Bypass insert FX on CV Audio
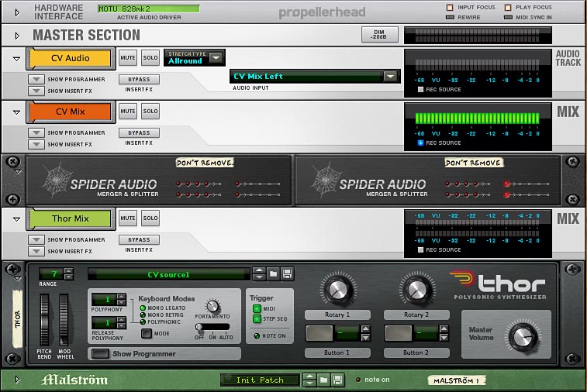This screenshot has width=587, height=392. (140, 79)
